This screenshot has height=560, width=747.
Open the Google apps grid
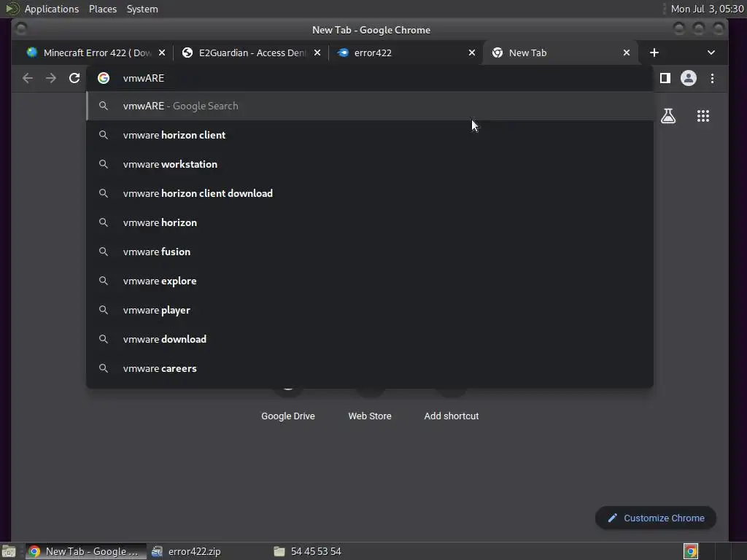tap(703, 116)
